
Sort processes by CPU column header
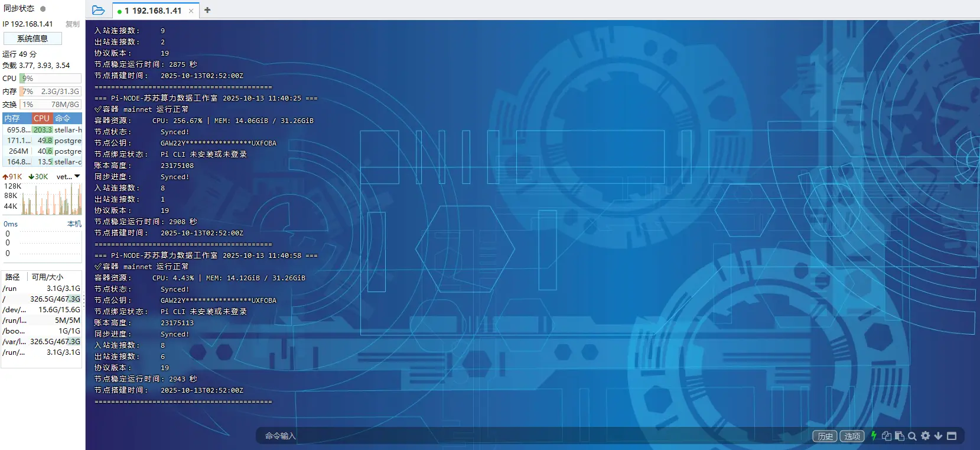point(41,118)
